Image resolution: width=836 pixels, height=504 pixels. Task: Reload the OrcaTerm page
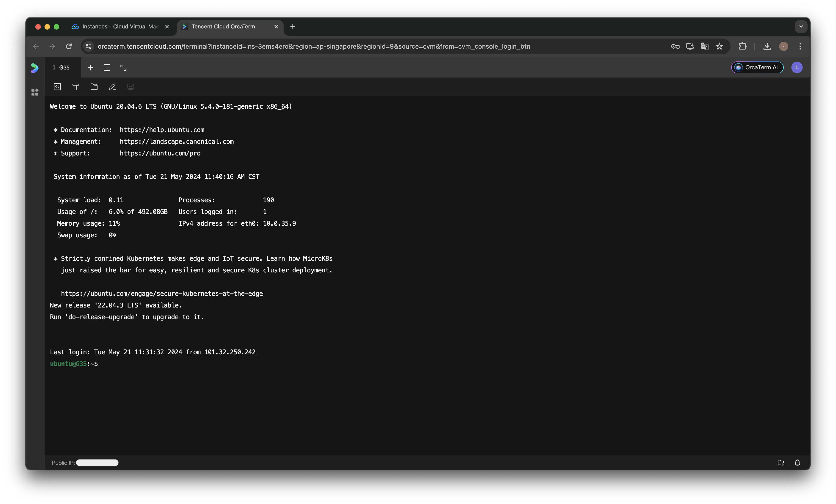(69, 47)
